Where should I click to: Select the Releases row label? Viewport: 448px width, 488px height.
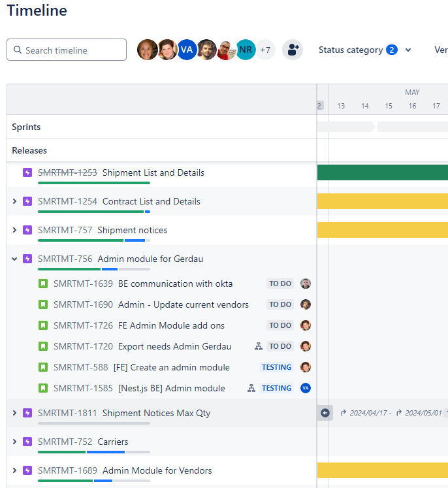pos(29,150)
